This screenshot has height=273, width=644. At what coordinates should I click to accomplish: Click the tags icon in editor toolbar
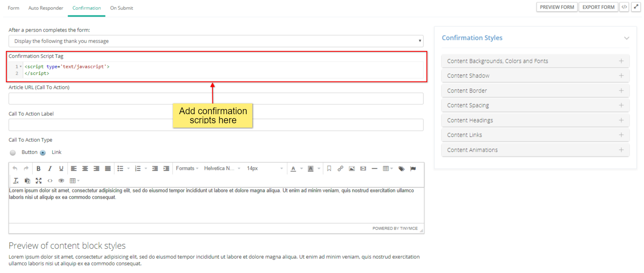click(402, 169)
